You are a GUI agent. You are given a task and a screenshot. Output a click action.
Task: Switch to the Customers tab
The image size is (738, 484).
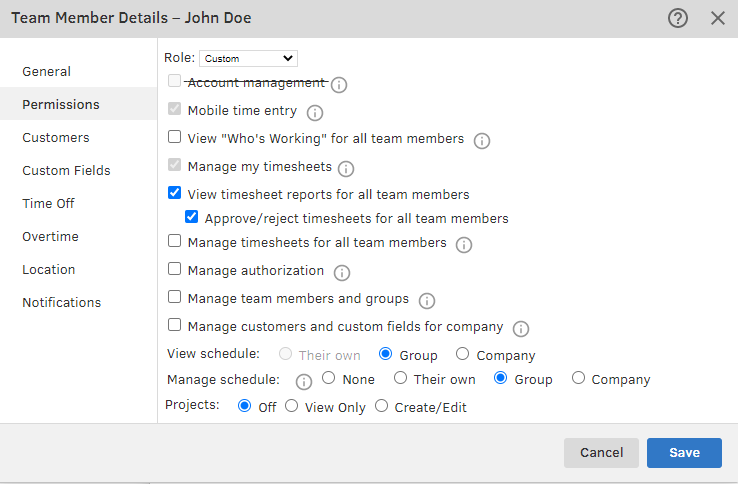tap(56, 137)
